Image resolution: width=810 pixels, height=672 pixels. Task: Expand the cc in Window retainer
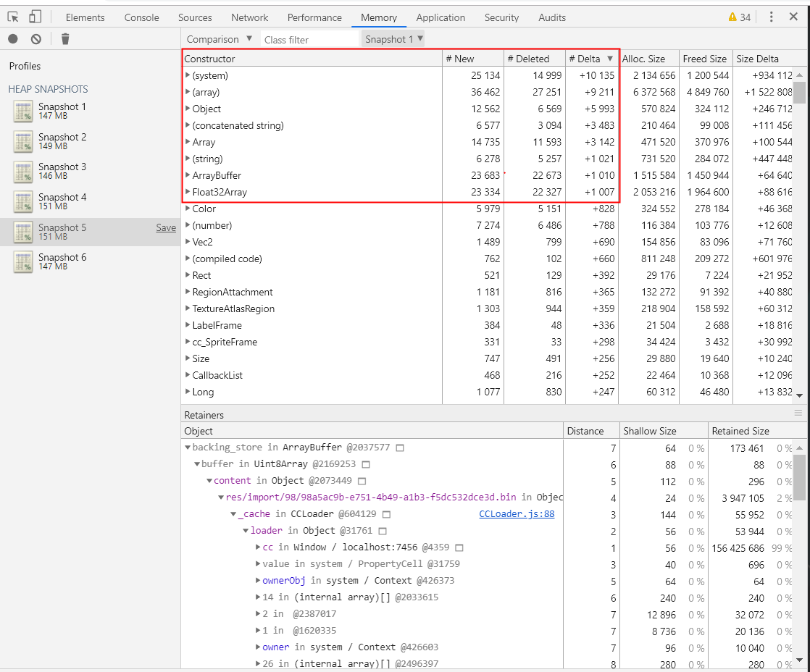(258, 547)
